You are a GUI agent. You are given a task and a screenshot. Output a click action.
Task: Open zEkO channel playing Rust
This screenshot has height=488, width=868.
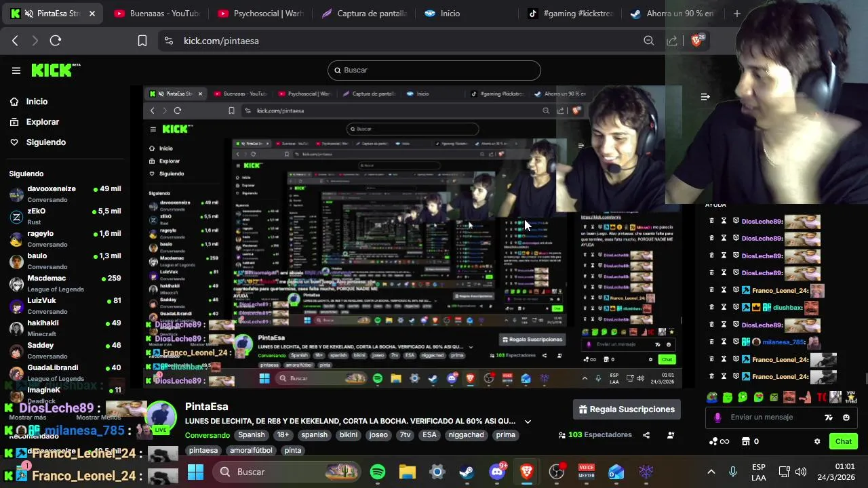pos(65,216)
